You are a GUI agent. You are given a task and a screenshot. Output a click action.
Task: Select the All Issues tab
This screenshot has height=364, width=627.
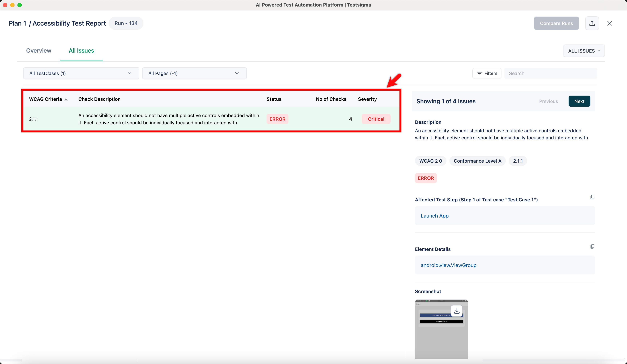coord(81,50)
